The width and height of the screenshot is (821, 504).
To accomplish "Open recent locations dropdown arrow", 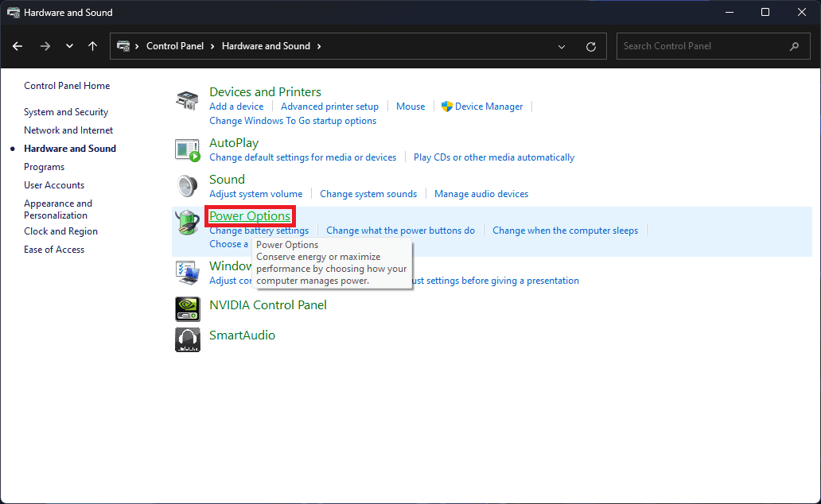I will point(69,46).
